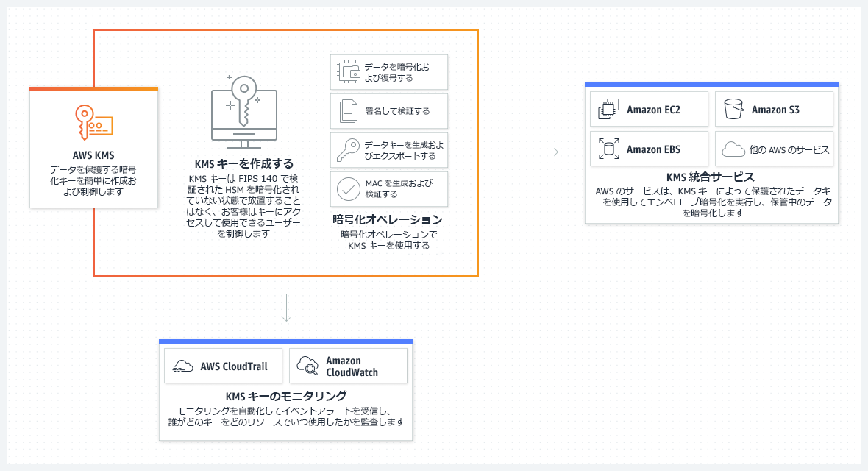Click the MAC を生成および検証する box
The height and width of the screenshot is (471, 868).
389,189
